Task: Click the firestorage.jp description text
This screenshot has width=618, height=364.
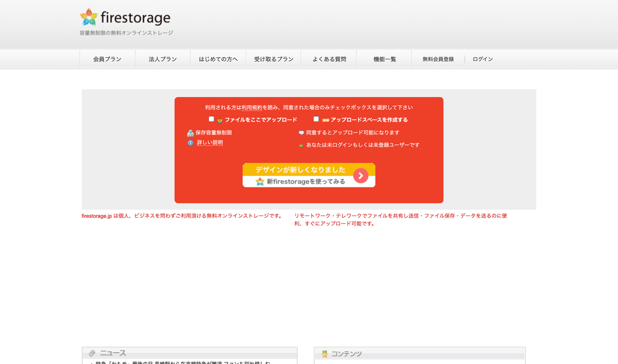Action: (x=182, y=216)
